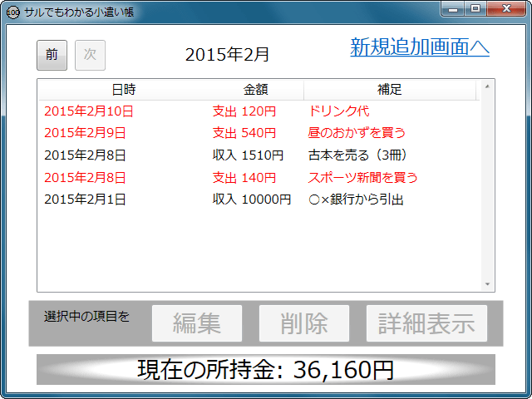This screenshot has height=399, width=532.
Task: Close the サルでもわかる小遣い帳 window
Action: [506, 9]
